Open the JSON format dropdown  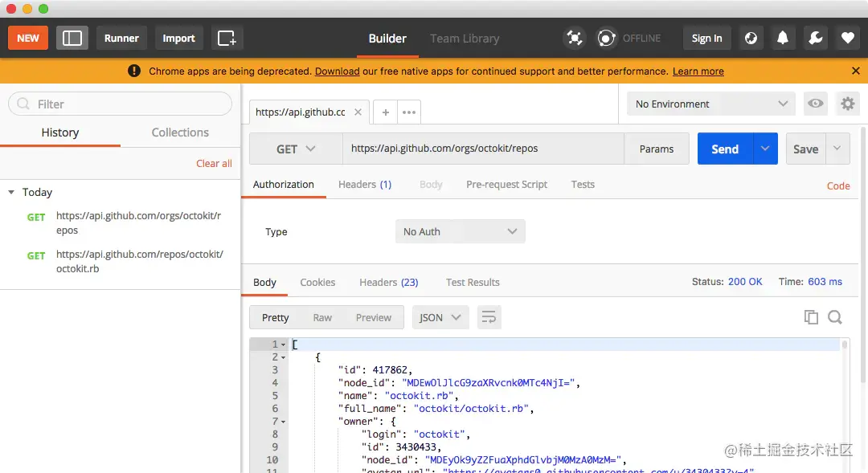tap(440, 317)
